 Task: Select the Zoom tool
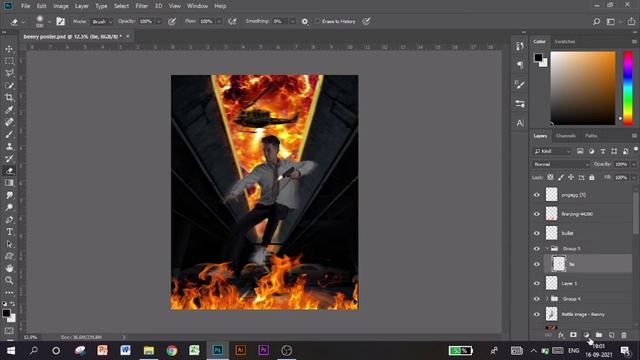click(x=9, y=280)
